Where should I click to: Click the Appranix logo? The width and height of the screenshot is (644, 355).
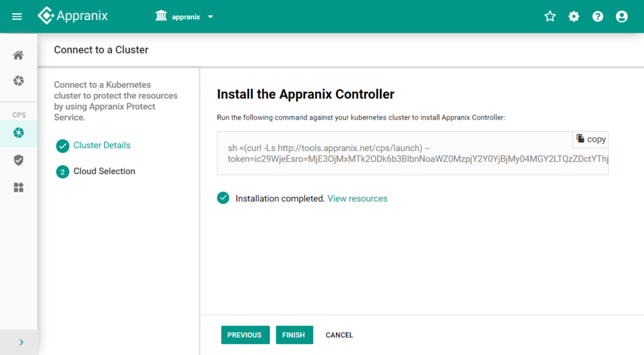click(x=73, y=16)
